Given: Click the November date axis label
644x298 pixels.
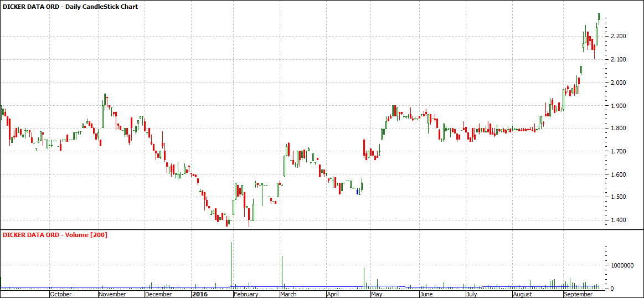Looking at the screenshot, I should 112,294.
